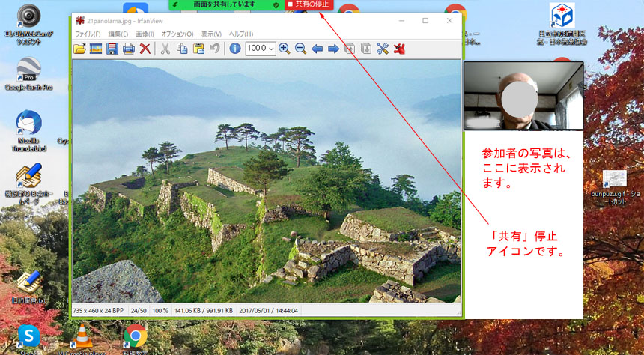Maximize the IrfanView window
Image resolution: width=644 pixels, height=355 pixels.
coord(425,20)
